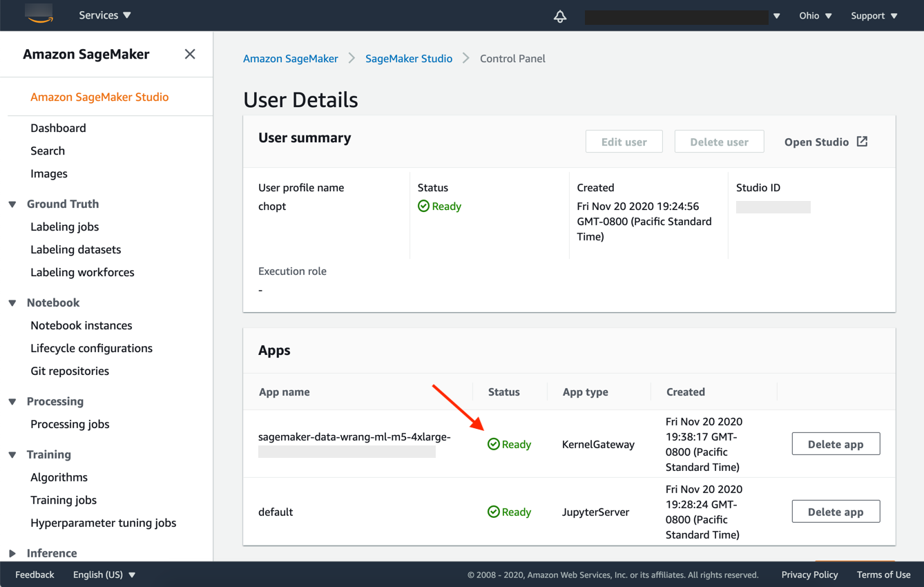Delete the default JupyterServer app

click(x=835, y=512)
